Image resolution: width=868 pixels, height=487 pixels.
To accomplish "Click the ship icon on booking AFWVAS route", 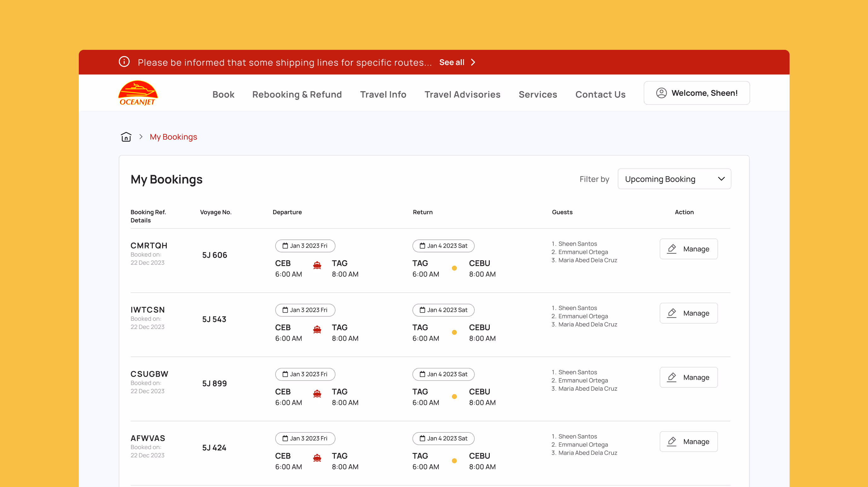I will [x=317, y=458].
